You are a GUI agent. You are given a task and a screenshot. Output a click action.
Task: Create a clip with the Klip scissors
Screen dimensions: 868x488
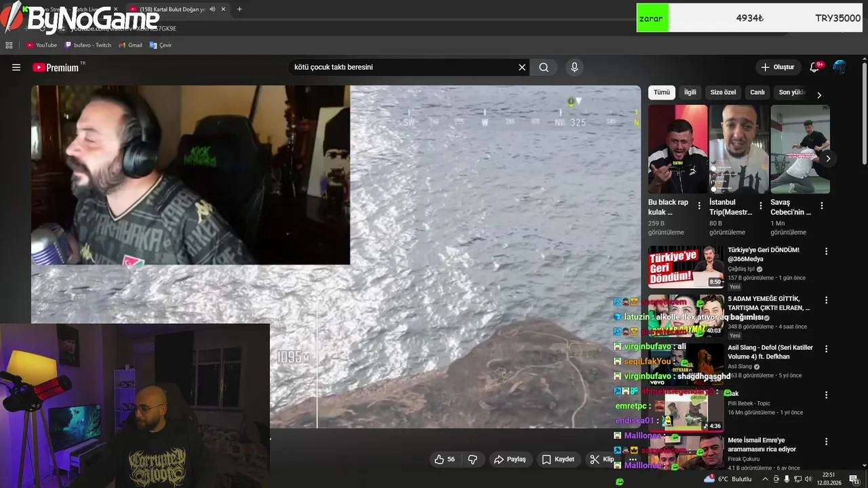pos(601,460)
